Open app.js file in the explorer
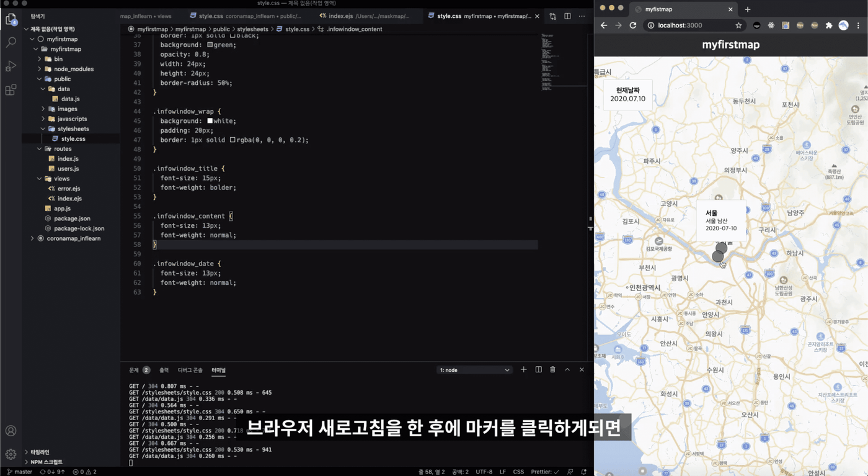This screenshot has height=476, width=868. pyautogui.click(x=62, y=209)
